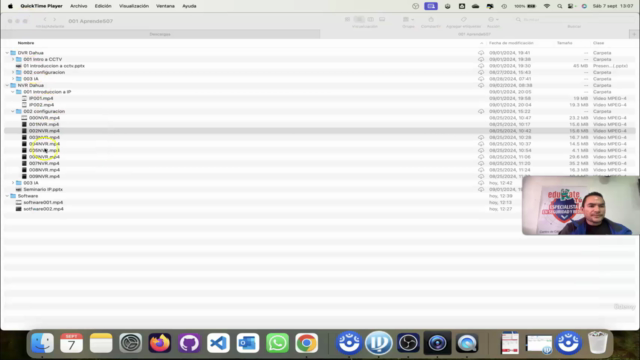Screen dimensions: 640x360
Task: Open the Group by dropdown in toolbar
Action: pyautogui.click(x=408, y=19)
